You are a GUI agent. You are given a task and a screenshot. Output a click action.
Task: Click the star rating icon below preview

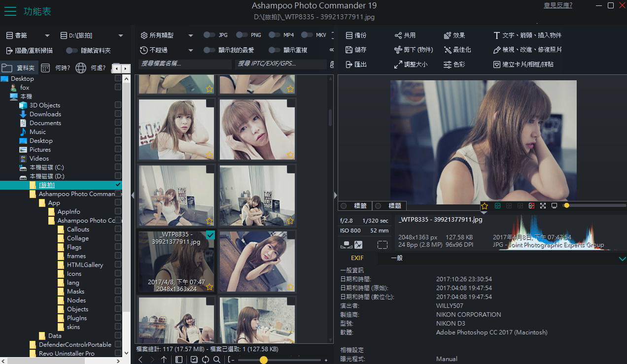click(485, 205)
